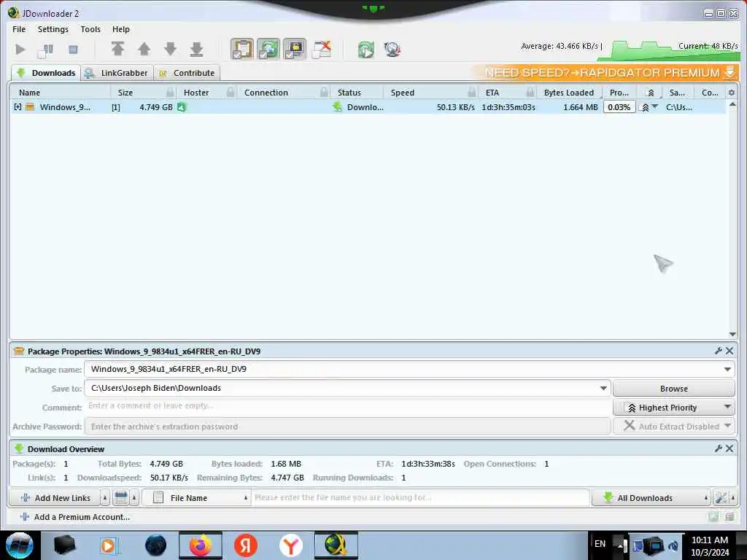Viewport: 747px width, 560px height.
Task: Toggle lock on the ETA column
Action: [530, 93]
